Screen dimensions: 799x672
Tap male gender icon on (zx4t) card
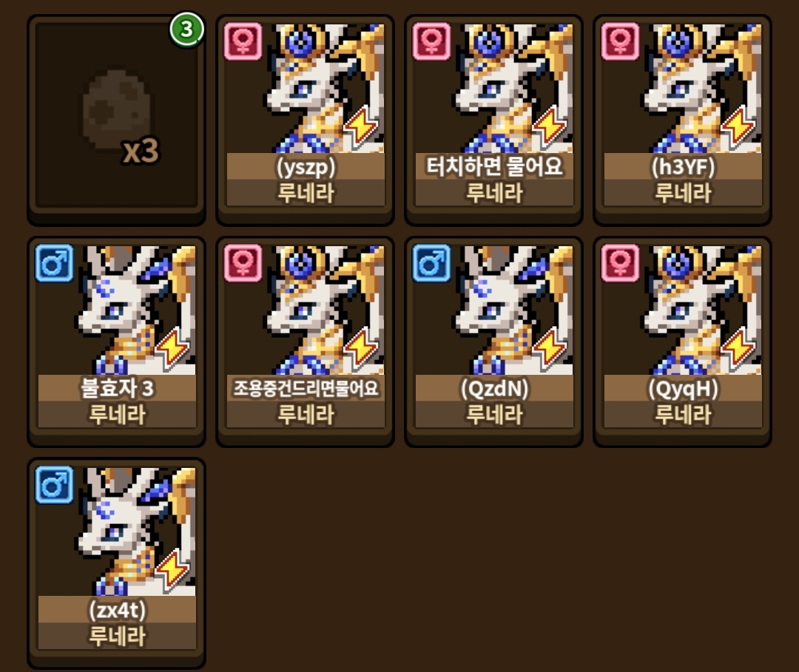click(x=55, y=484)
